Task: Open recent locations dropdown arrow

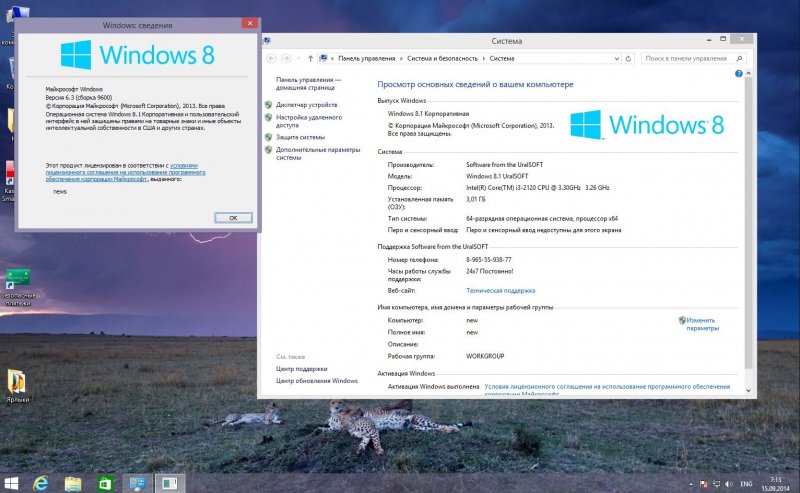Action: tap(298, 58)
